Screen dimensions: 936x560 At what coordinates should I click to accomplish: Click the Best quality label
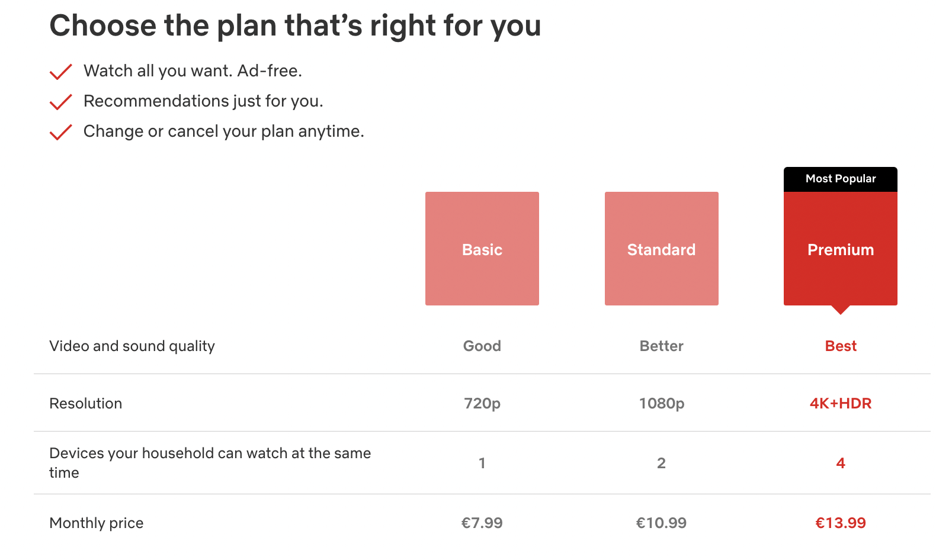[840, 346]
